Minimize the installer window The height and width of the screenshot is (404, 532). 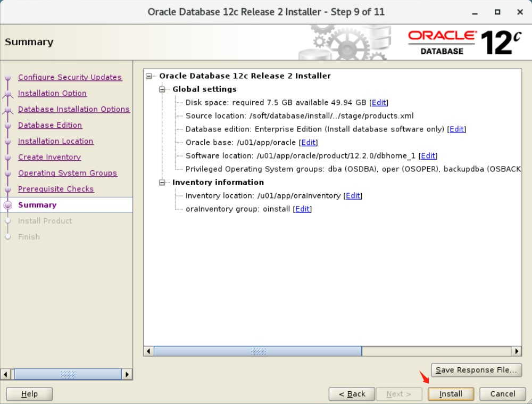click(475, 13)
